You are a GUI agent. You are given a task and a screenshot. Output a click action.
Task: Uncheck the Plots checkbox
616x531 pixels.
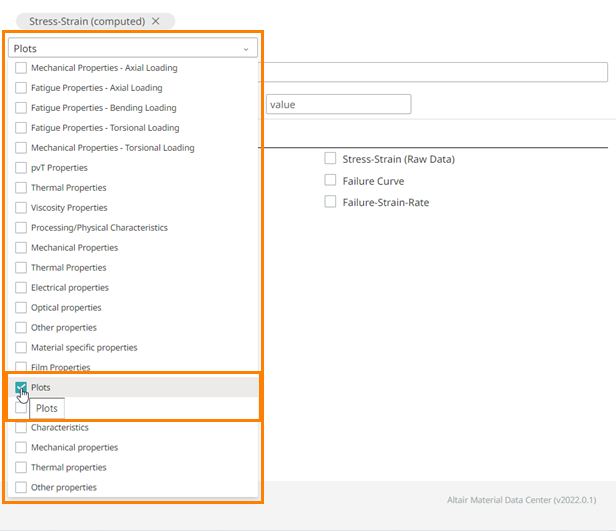point(21,387)
